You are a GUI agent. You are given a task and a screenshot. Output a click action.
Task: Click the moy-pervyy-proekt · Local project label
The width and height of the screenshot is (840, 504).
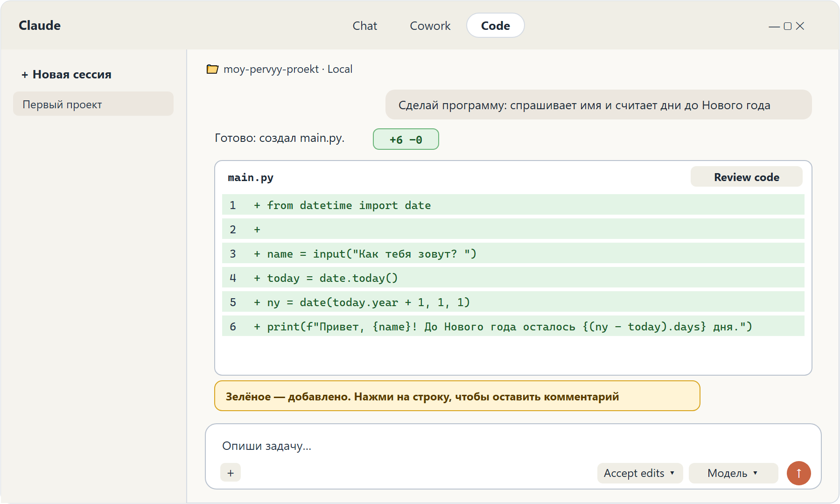point(288,69)
